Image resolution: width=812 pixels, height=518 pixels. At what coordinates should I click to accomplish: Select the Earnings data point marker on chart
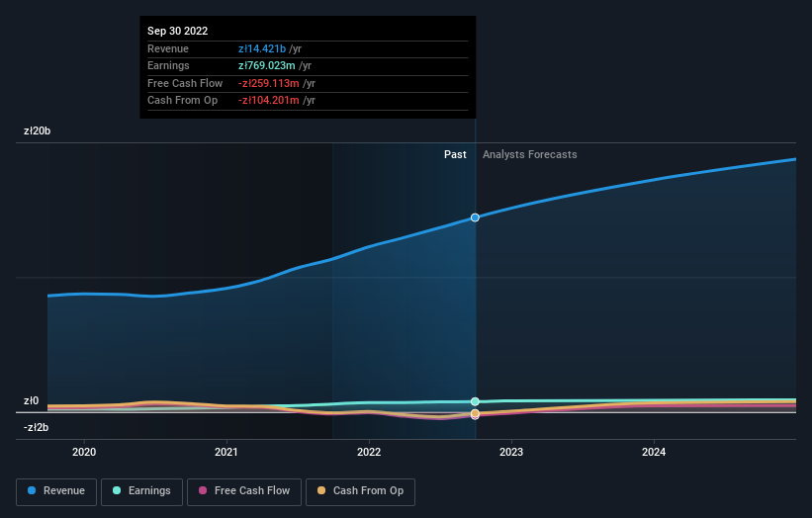pyautogui.click(x=475, y=401)
